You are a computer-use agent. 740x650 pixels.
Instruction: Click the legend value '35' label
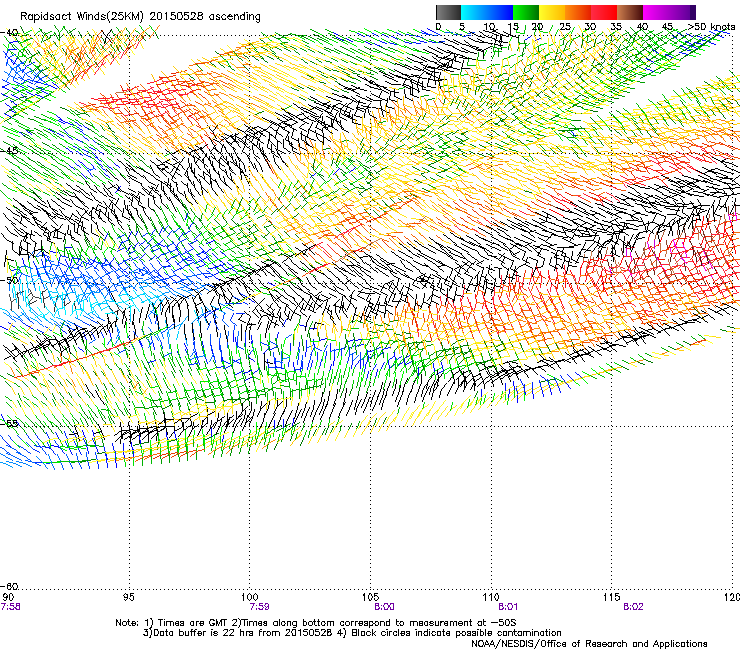pyautogui.click(x=616, y=27)
